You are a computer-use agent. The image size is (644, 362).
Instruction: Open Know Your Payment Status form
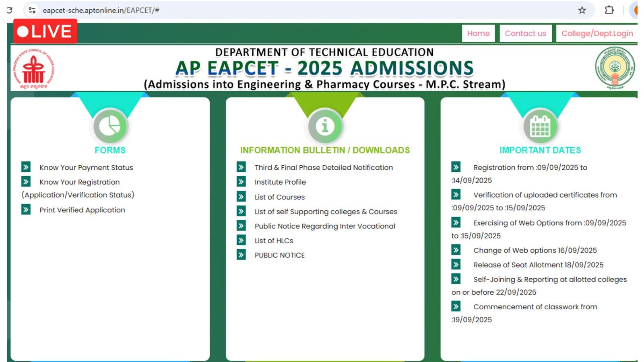[x=86, y=168]
